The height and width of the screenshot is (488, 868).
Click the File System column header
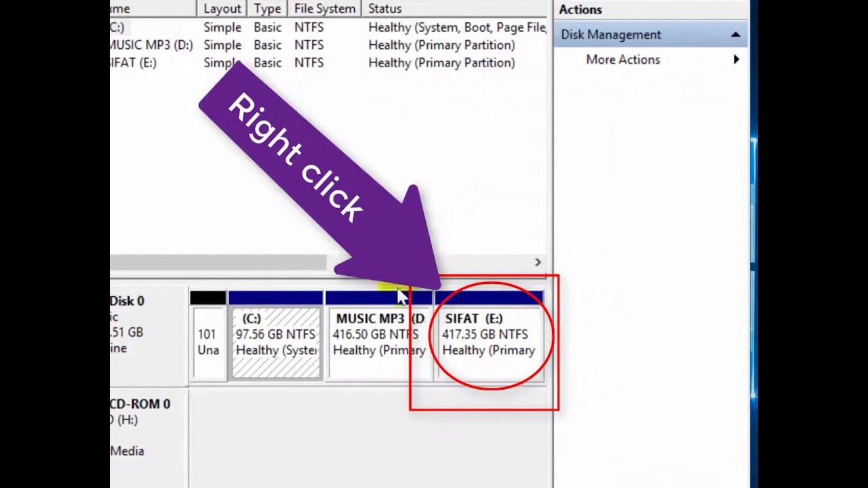pos(325,9)
